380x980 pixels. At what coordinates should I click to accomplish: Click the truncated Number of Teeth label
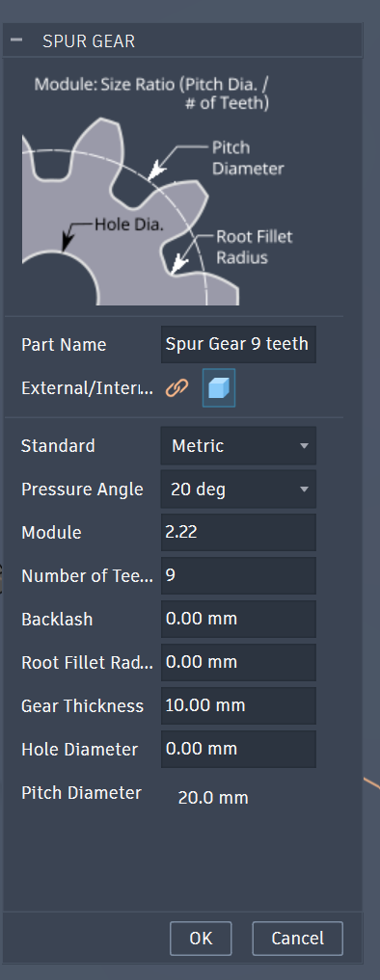[x=87, y=576]
